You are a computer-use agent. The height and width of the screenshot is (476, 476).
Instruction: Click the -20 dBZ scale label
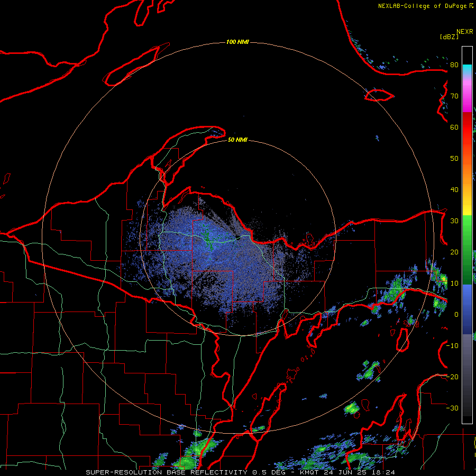coord(452,377)
